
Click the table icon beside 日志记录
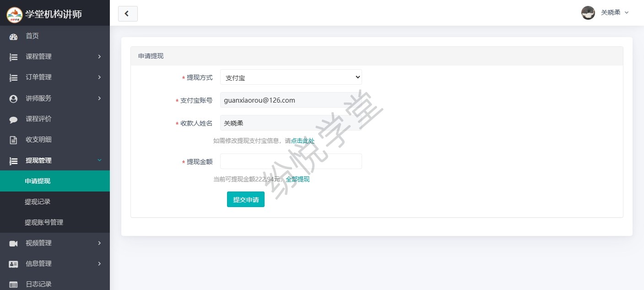[x=13, y=285]
